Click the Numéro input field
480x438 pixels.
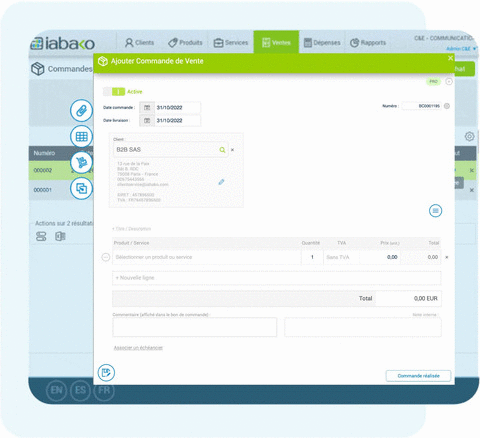pos(422,106)
